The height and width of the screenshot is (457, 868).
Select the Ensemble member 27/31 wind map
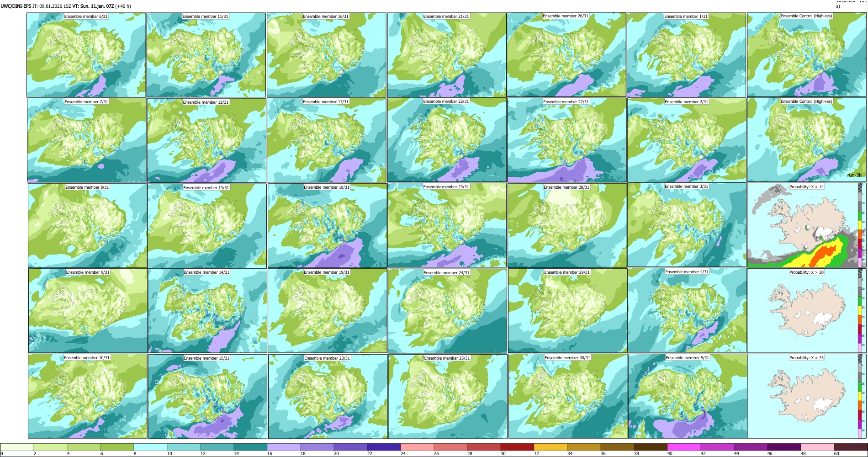point(567,140)
